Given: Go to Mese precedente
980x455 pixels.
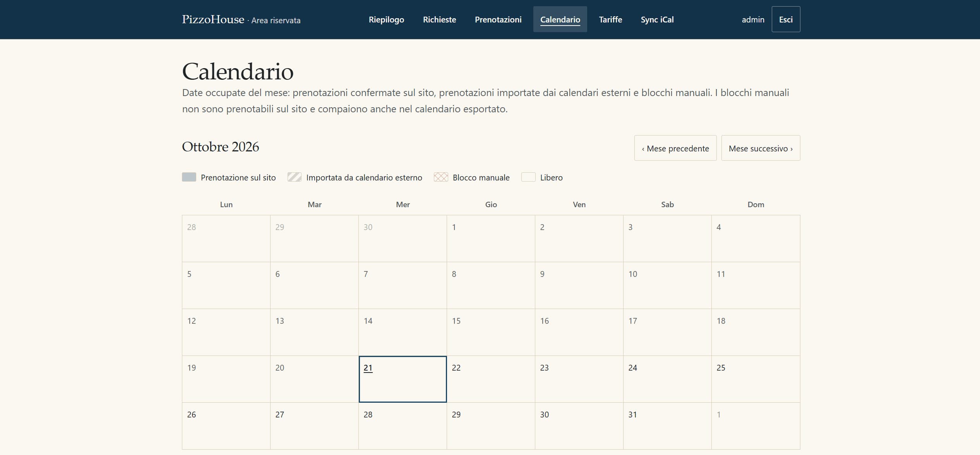Looking at the screenshot, I should coord(675,148).
